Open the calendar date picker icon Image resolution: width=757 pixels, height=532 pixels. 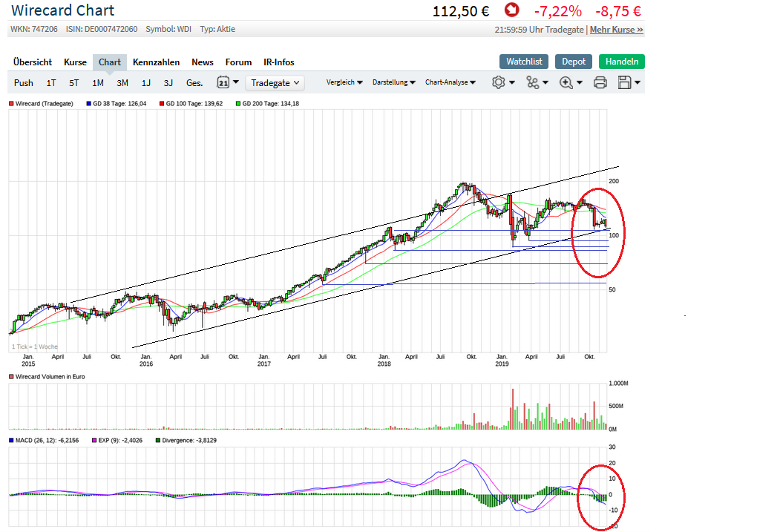pos(223,82)
